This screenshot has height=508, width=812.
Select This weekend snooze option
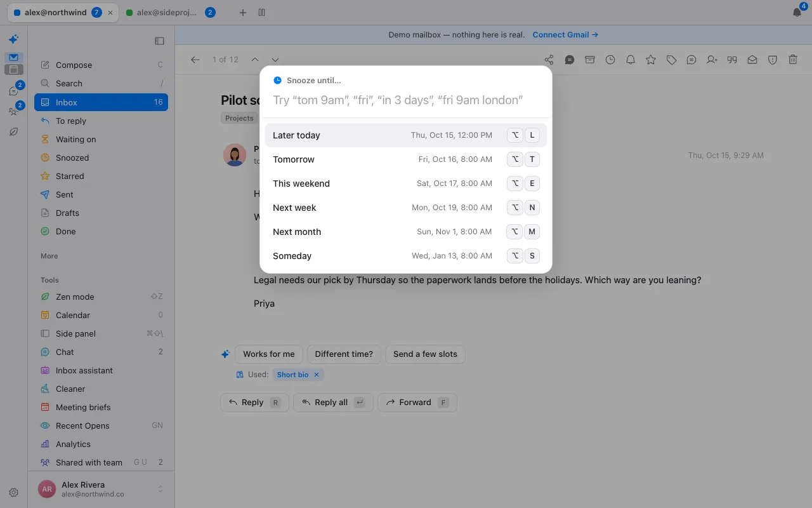pos(406,184)
